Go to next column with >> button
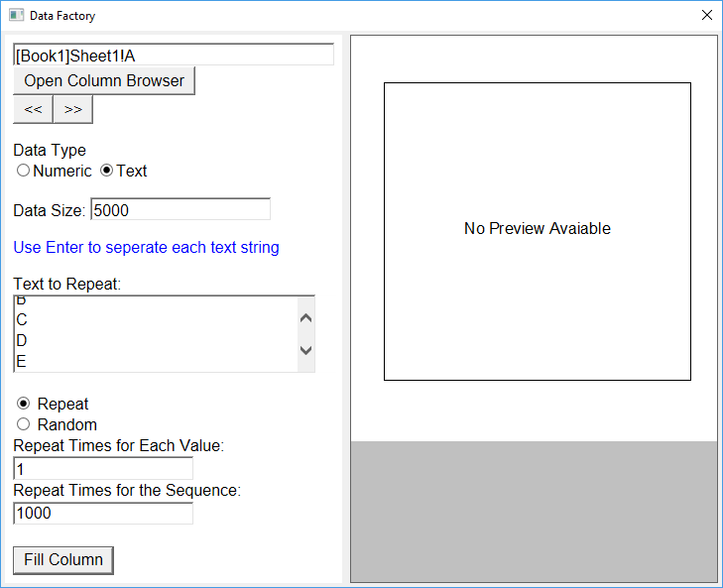Screen dimensions: 723x588 [72, 110]
